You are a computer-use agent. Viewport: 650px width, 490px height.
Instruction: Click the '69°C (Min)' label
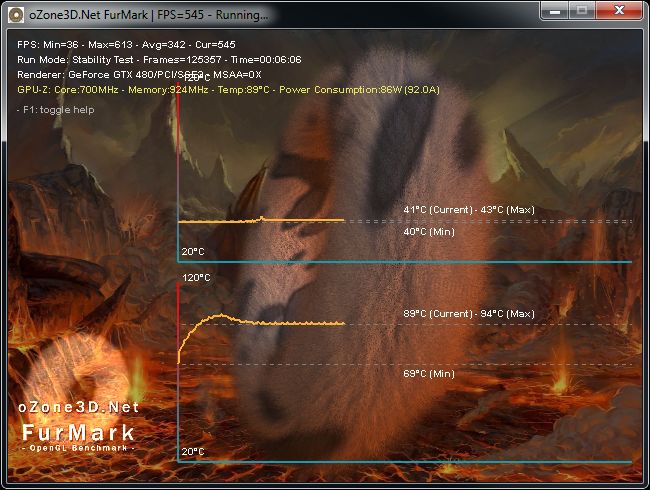(429, 374)
